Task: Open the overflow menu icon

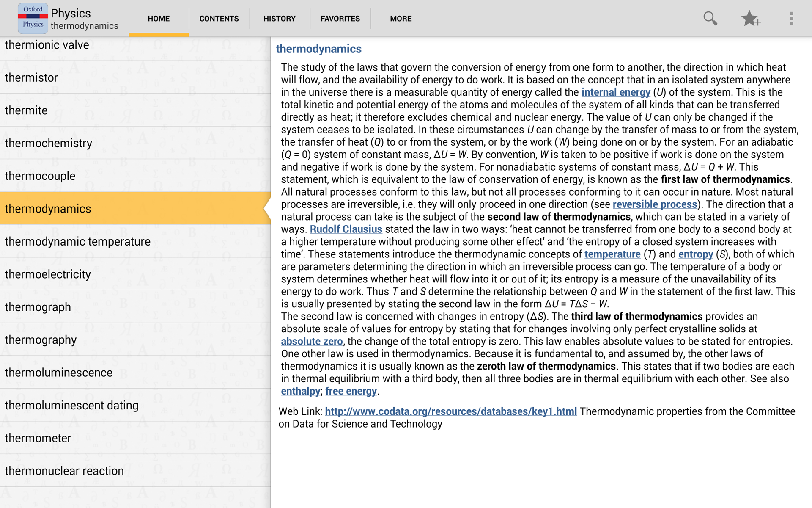Action: coord(793,18)
